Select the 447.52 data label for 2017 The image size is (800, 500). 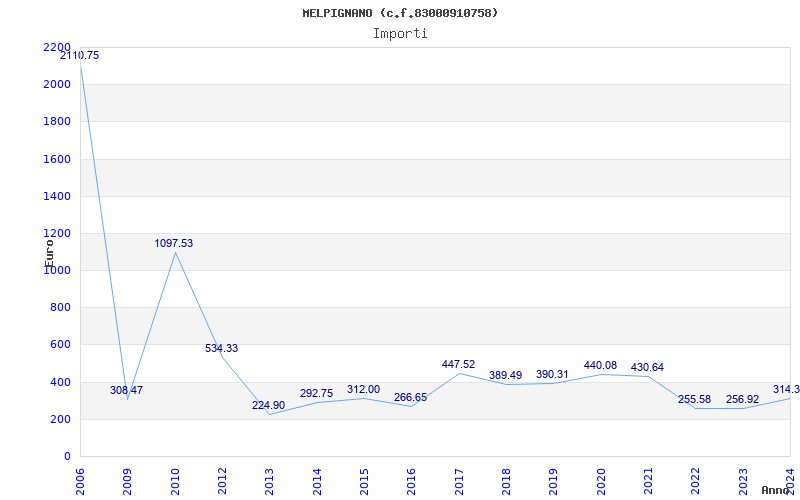tap(458, 365)
